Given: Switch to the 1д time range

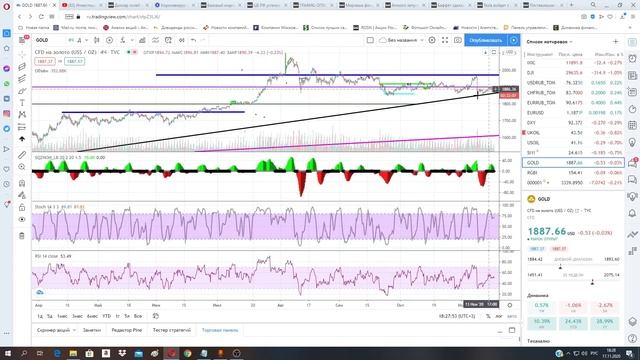Looking at the screenshot, I should click(x=40, y=316).
